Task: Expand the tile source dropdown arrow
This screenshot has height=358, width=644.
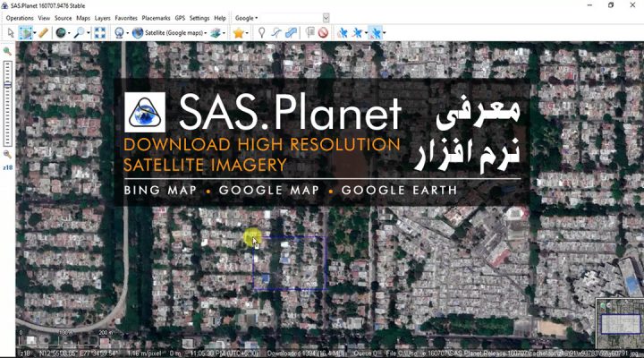Action: (127, 33)
